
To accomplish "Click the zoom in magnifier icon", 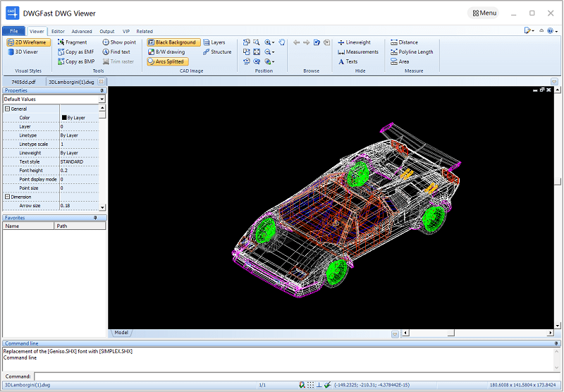I will pos(268,42).
